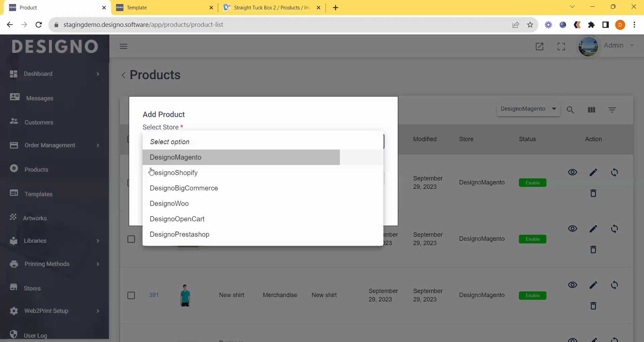Screen dimensions: 644x342
Task: Toggle fullscreen mode icon
Action: [561, 46]
